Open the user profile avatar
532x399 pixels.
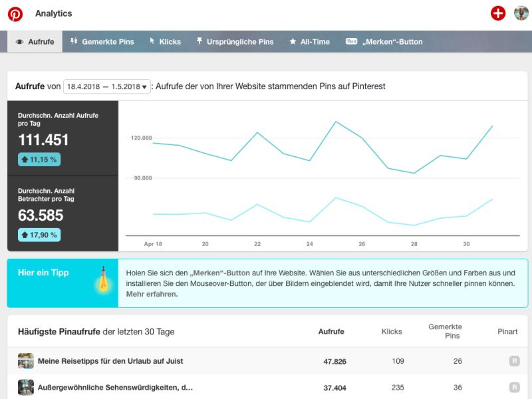(521, 13)
